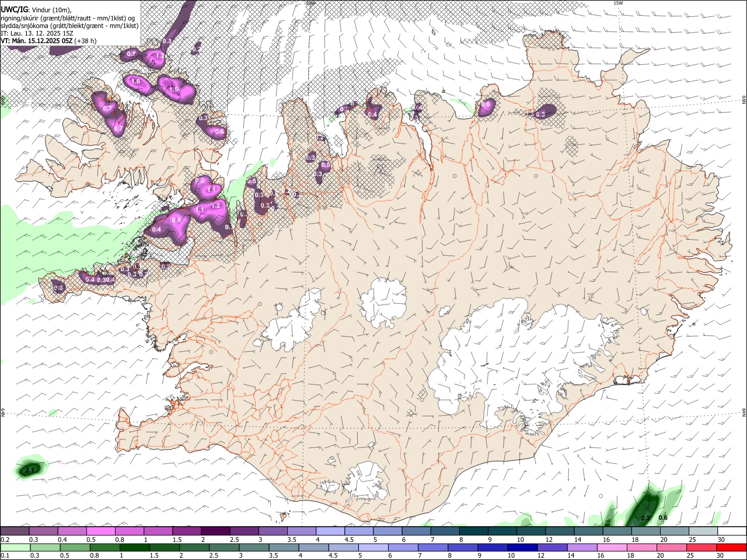Click the light pink 16 mm rain swatch
747x560 pixels.
[x=612, y=548]
